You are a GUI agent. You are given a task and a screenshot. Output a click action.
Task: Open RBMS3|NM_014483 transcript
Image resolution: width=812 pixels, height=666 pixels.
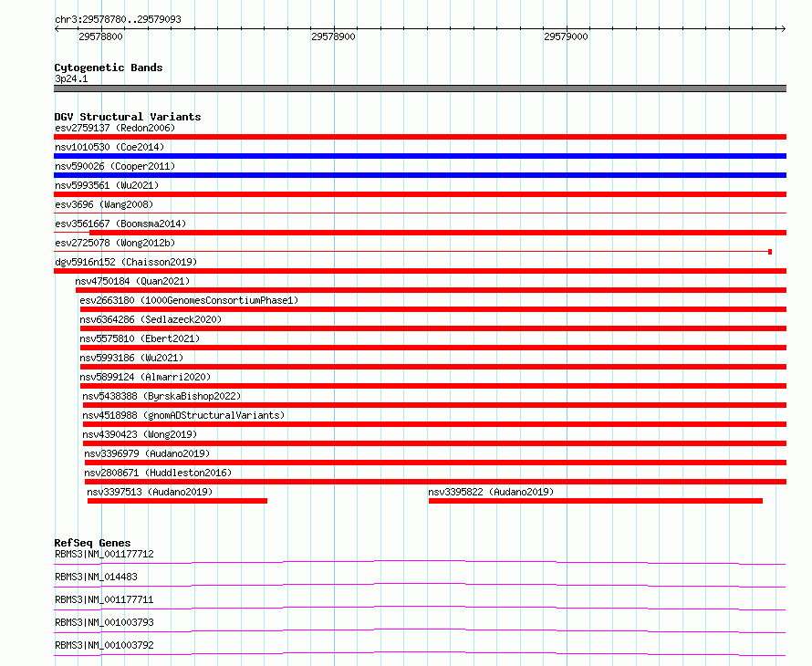96,577
